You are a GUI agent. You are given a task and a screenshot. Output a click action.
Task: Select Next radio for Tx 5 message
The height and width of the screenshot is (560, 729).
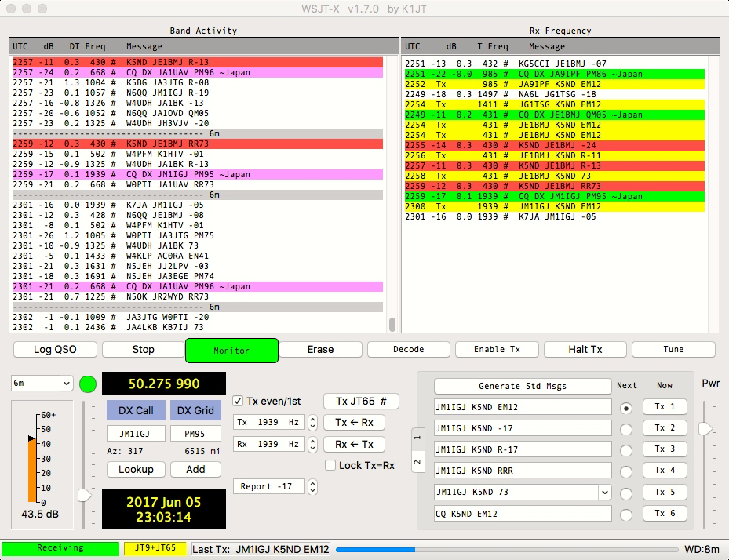(x=626, y=493)
